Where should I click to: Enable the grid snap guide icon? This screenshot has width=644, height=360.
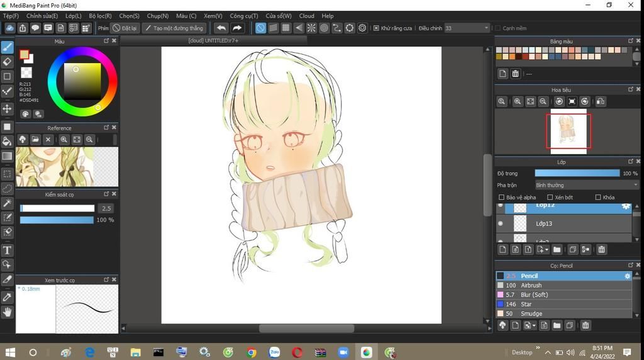[286, 28]
